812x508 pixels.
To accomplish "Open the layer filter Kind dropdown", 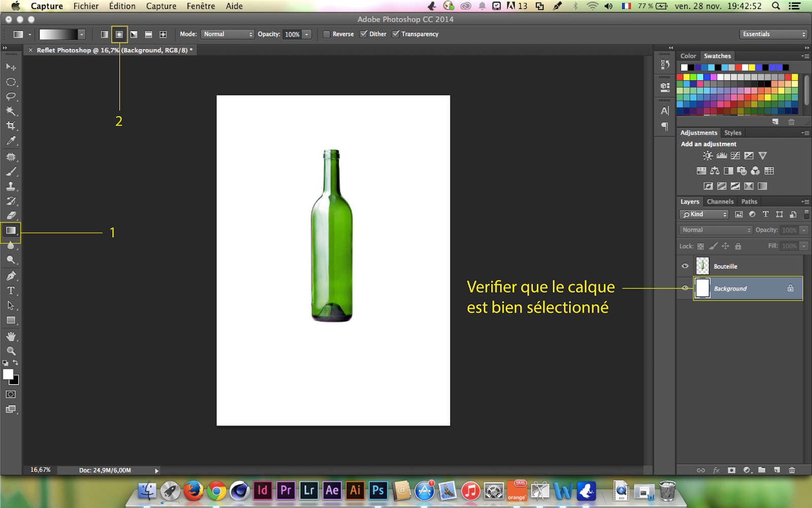I will [x=704, y=214].
